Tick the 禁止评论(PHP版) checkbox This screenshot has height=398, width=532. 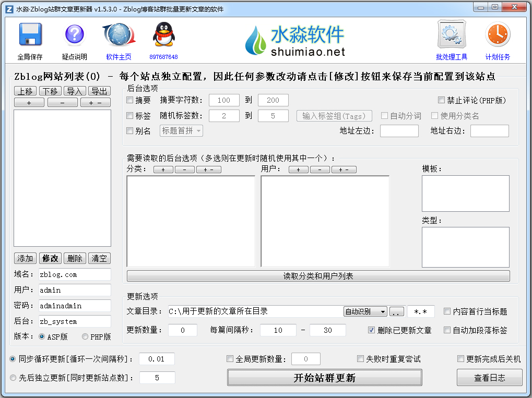(x=441, y=100)
